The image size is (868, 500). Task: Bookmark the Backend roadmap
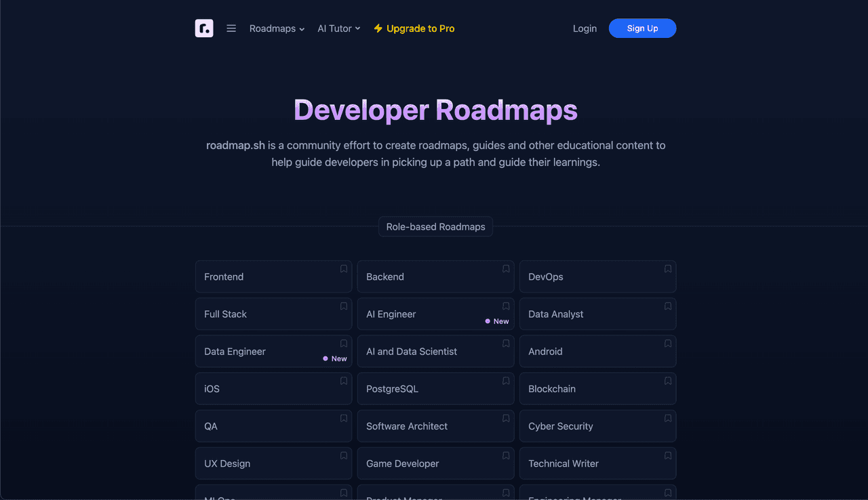[506, 269]
